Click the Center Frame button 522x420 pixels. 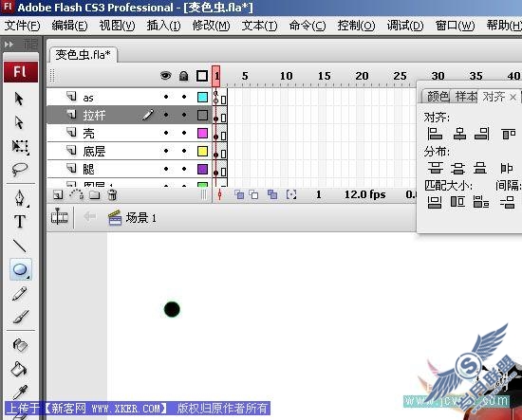[x=219, y=194]
